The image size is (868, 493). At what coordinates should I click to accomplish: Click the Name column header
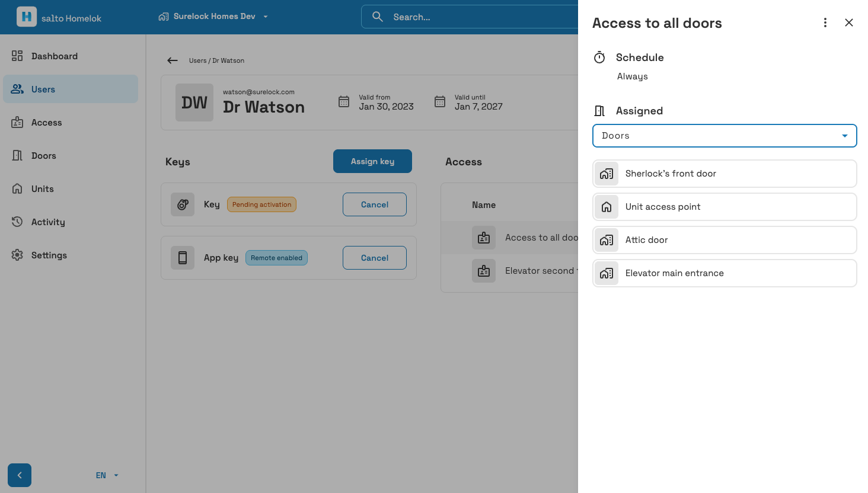(484, 205)
